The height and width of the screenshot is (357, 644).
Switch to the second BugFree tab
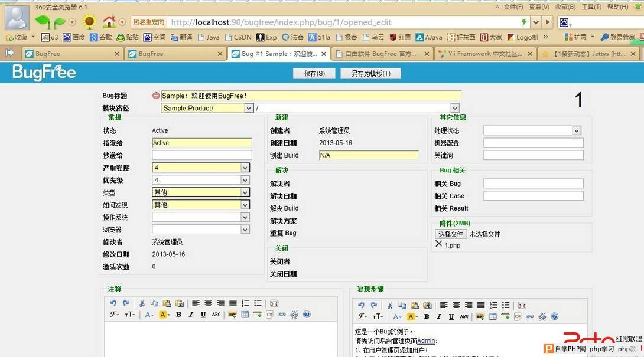point(175,54)
